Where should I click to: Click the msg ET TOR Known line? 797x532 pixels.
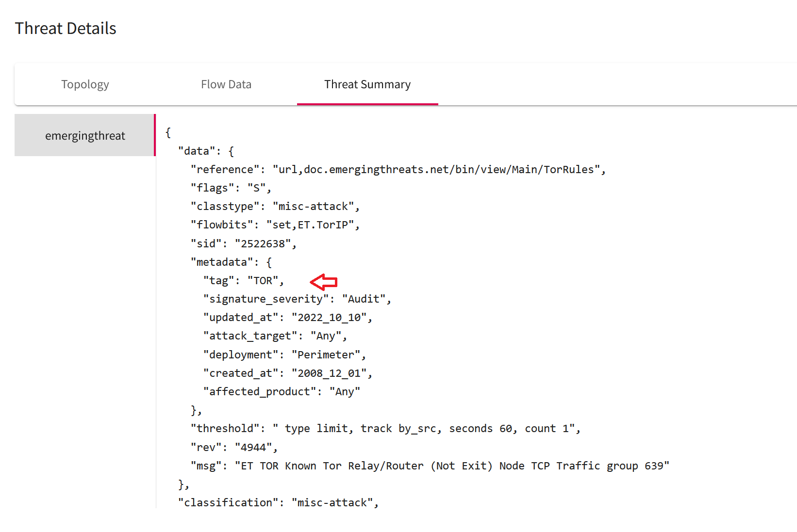click(430, 466)
